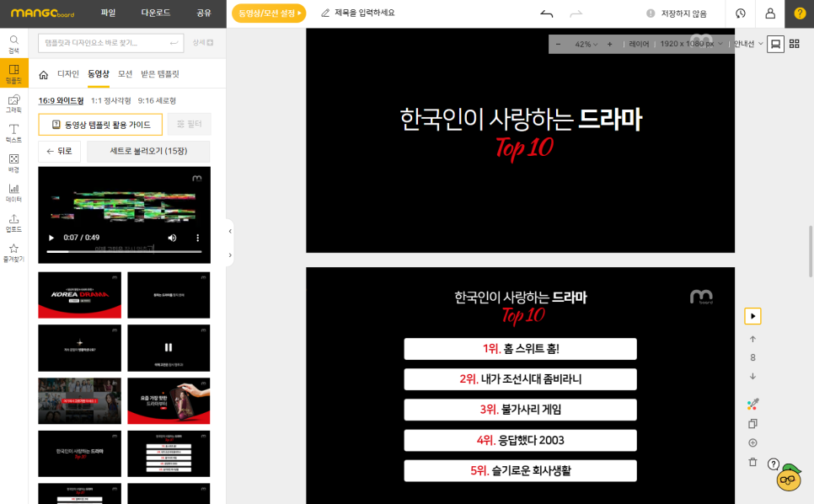Click the 뒤로 back button
The image size is (814, 504).
click(x=59, y=151)
